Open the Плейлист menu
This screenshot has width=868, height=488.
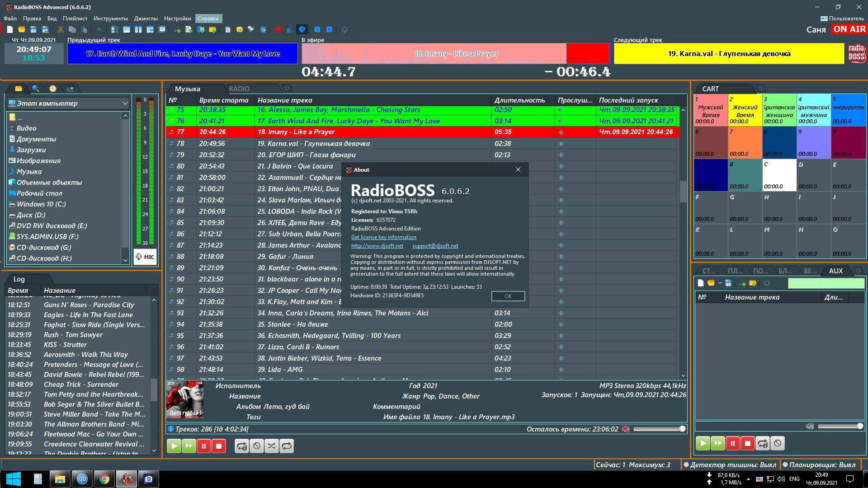click(75, 19)
